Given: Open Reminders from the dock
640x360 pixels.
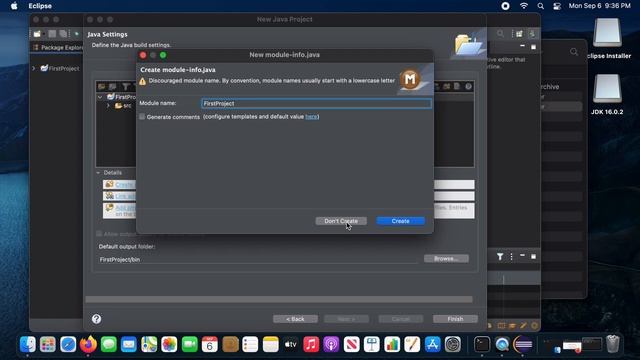Looking at the screenshot, I should coord(250,344).
